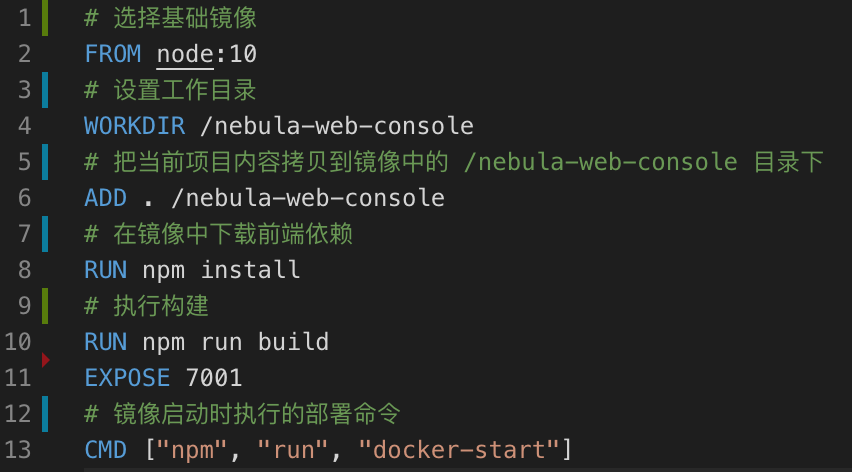Click the CMD instruction keyword

click(x=106, y=450)
